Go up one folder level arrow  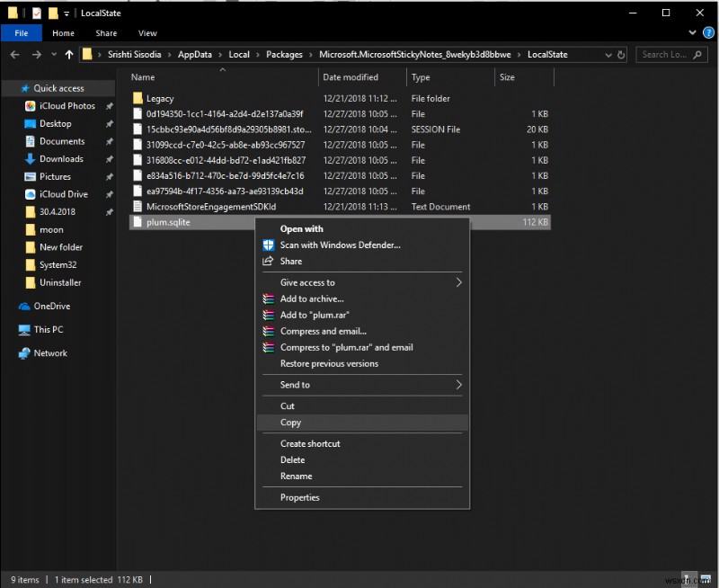coord(69,55)
